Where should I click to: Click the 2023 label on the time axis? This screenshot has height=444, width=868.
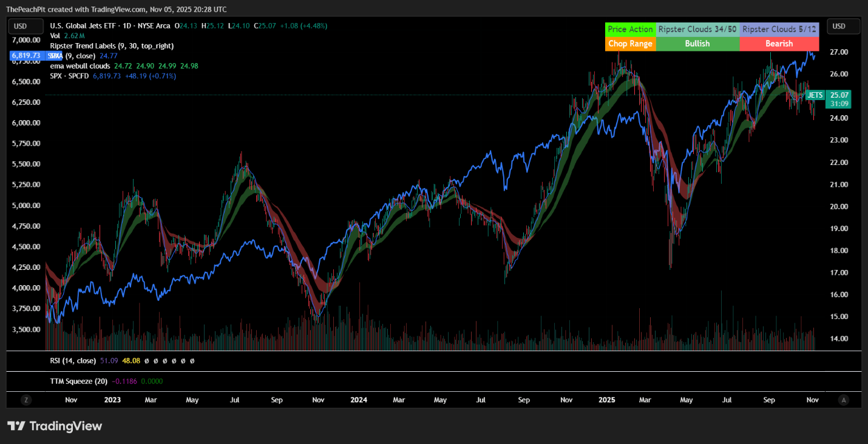point(112,400)
